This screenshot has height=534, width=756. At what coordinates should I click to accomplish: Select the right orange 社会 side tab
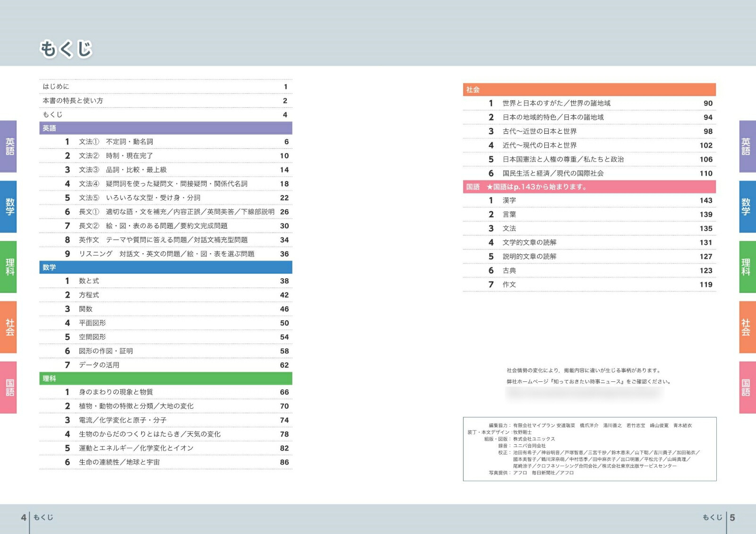coord(747,327)
